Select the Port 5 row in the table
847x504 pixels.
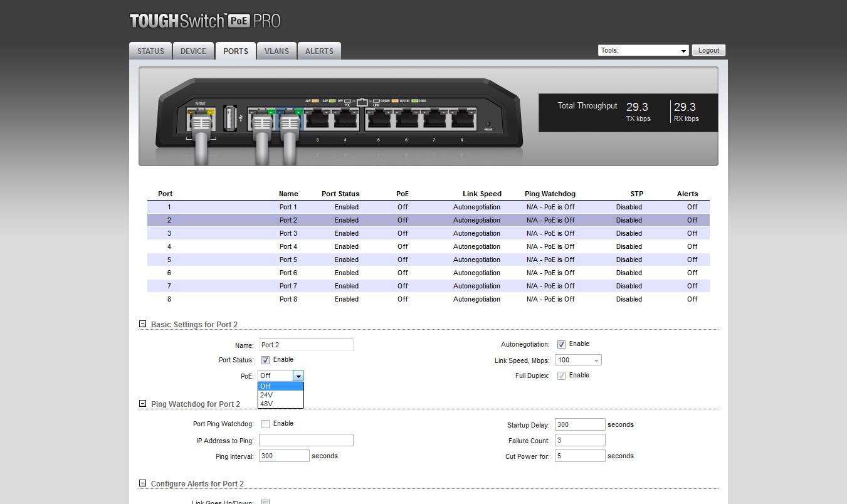pos(428,260)
